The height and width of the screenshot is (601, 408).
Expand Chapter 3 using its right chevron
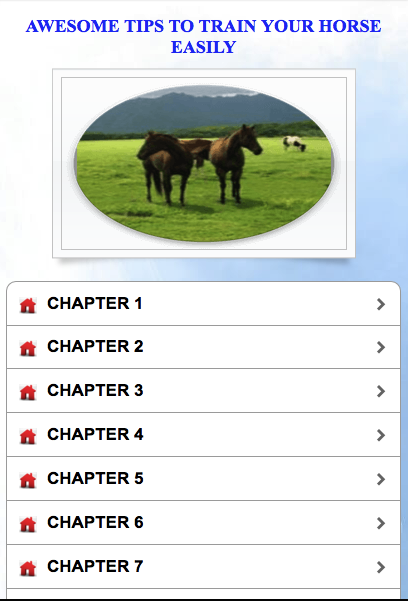380,391
